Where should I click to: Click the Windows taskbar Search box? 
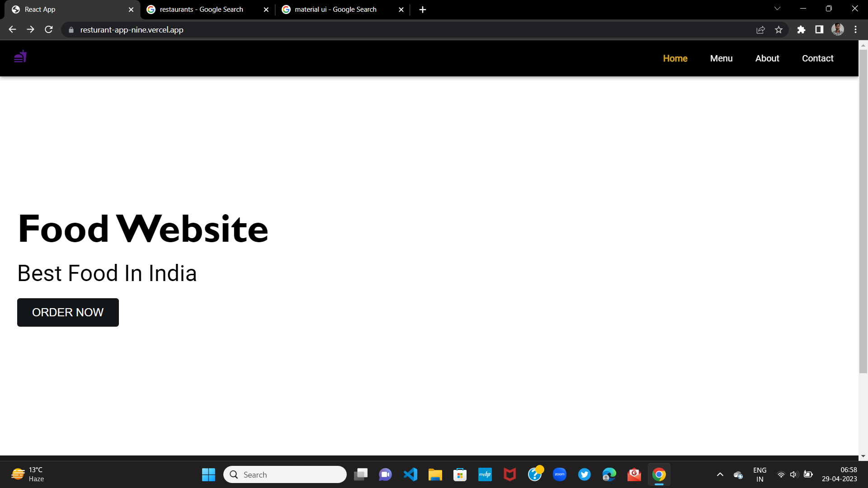[285, 474]
